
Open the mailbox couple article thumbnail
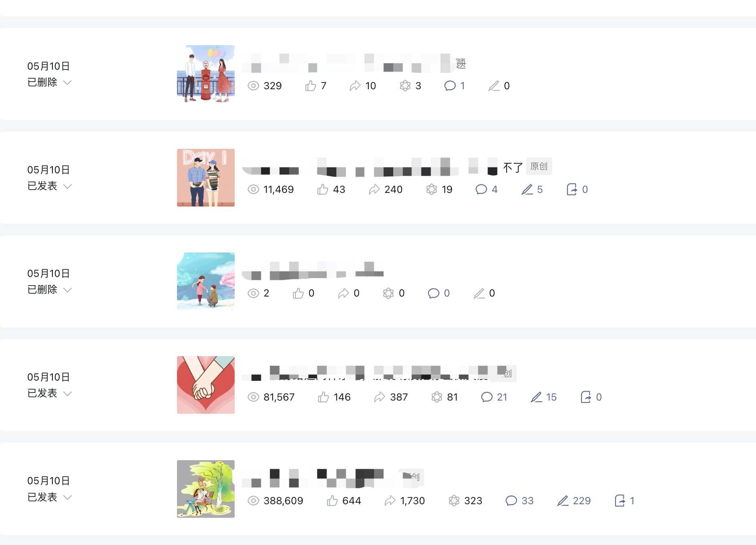tap(206, 74)
